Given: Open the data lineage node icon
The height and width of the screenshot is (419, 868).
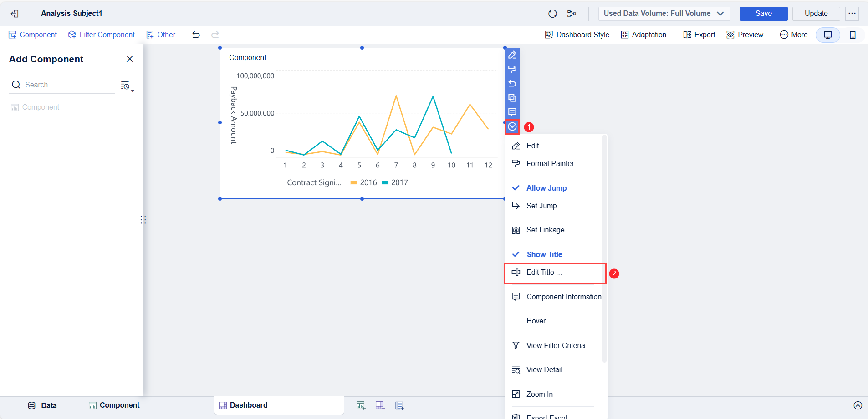Looking at the screenshot, I should 572,14.
